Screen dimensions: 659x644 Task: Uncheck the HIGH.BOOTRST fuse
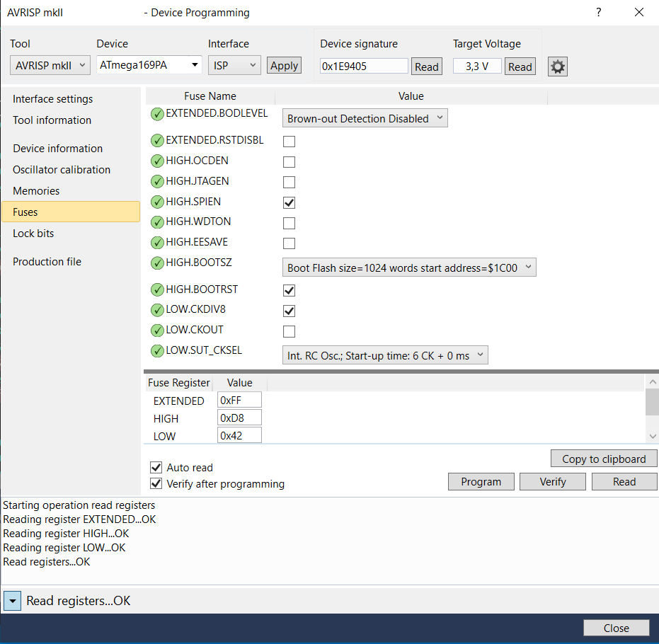(289, 290)
